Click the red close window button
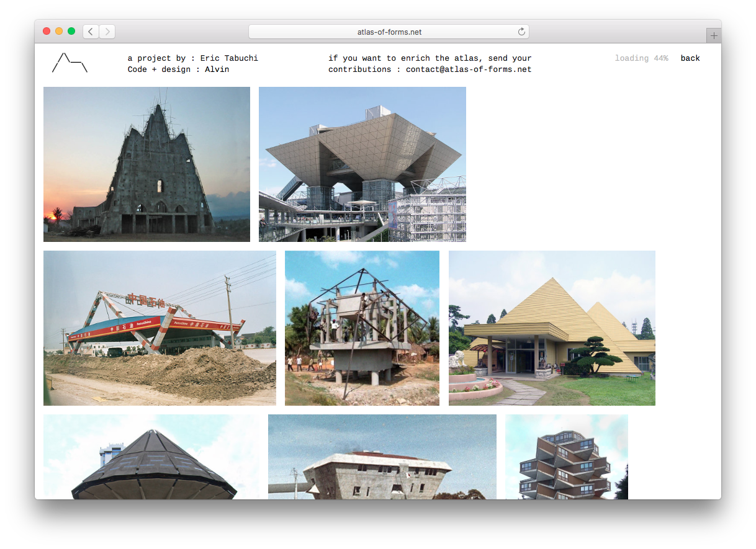Viewport: 756px width, 549px height. (x=47, y=31)
